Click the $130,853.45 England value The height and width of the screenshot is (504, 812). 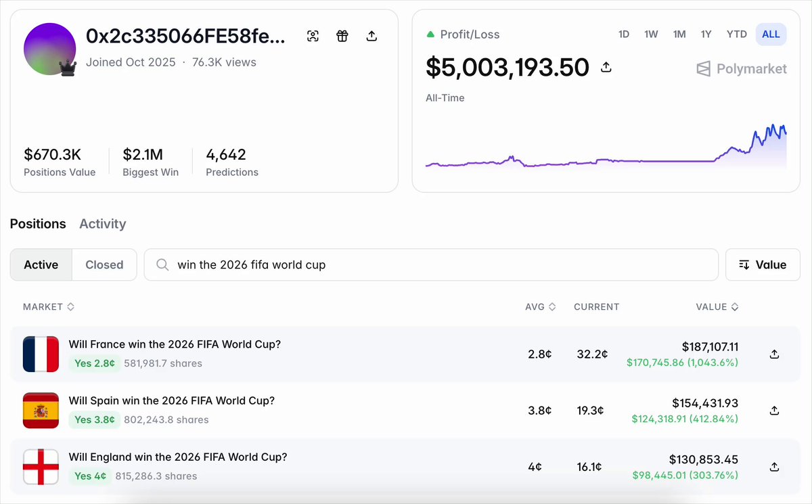704,460
